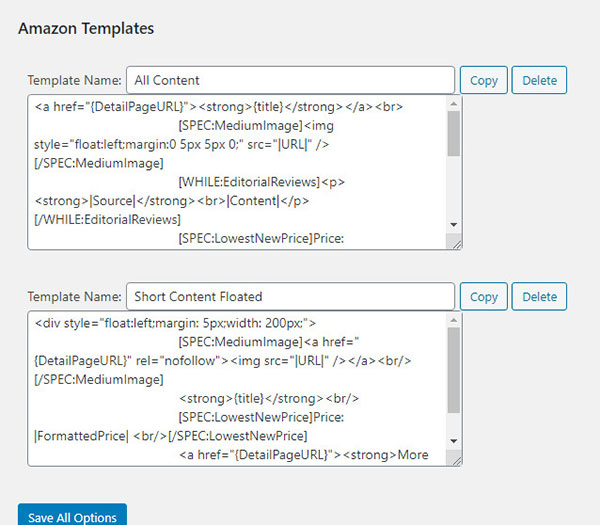Click Template Name label beside All Content
600x525 pixels.
[74, 80]
